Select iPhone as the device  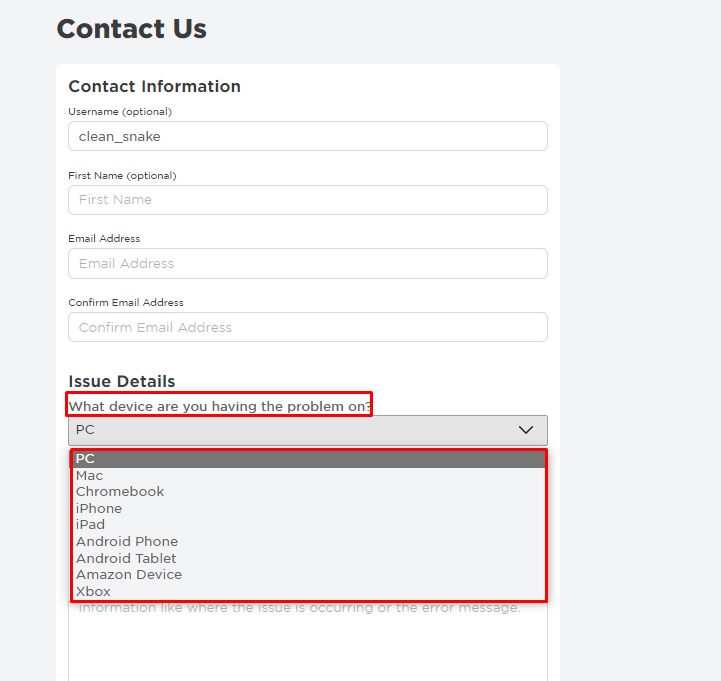99,508
